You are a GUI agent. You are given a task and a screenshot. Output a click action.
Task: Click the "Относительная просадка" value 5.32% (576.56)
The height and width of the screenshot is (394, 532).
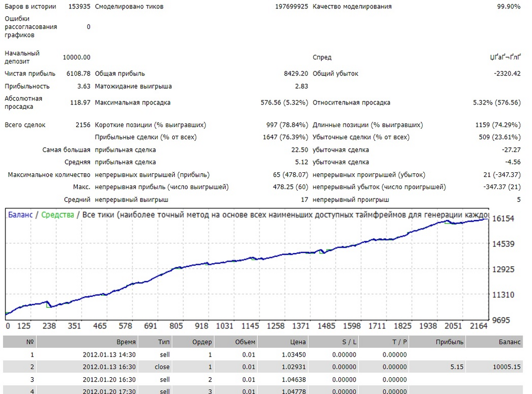point(497,102)
